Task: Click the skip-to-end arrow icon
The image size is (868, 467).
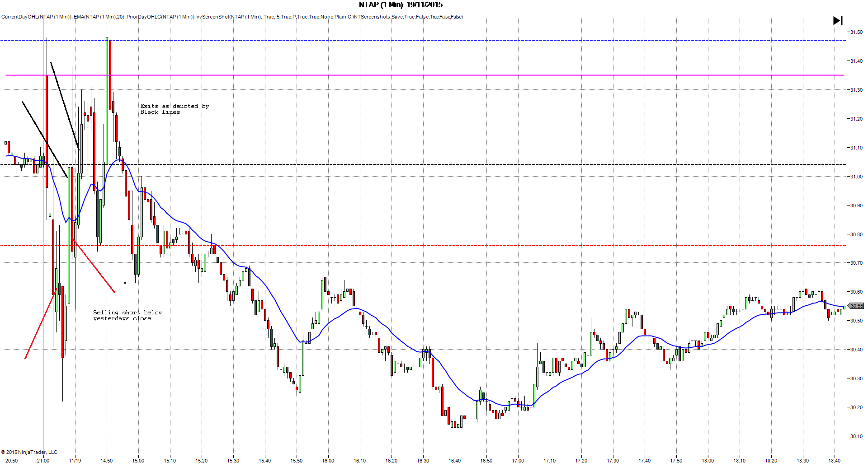Action: coord(838,20)
